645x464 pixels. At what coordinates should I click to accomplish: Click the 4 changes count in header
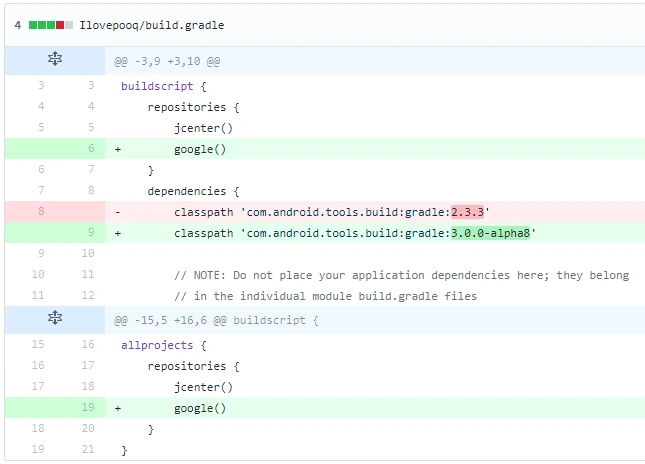[x=18, y=25]
